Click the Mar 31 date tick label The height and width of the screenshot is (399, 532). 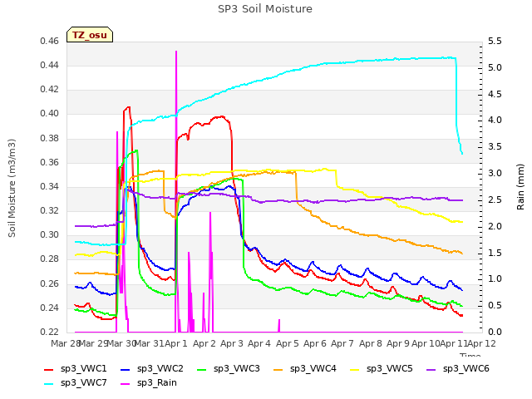[x=149, y=343]
